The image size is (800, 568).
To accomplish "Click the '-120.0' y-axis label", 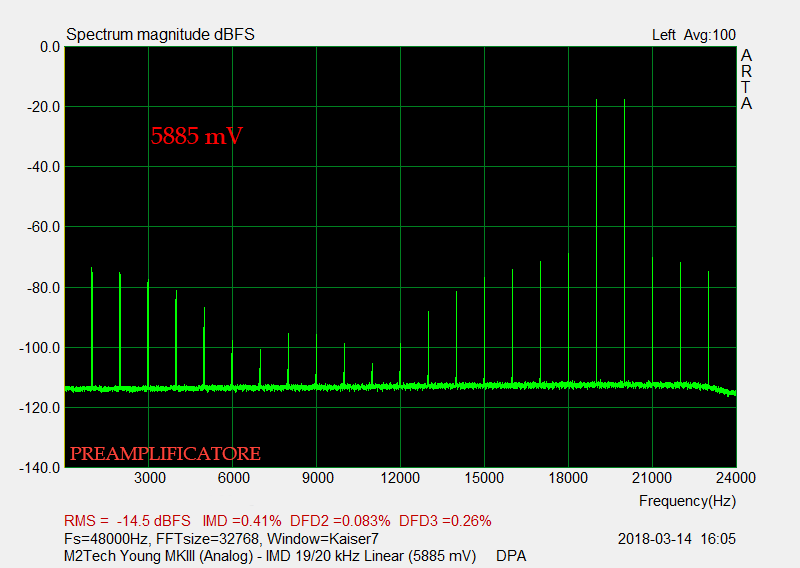I will coord(40,408).
